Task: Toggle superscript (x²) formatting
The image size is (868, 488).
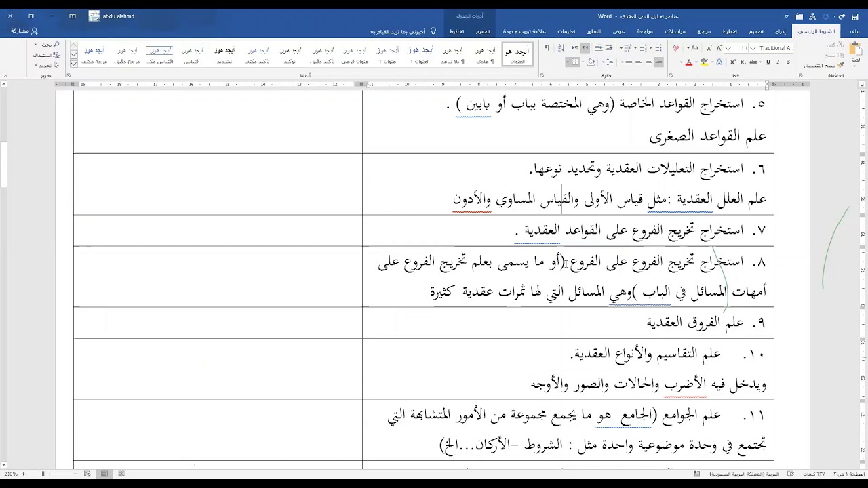Action: tap(733, 62)
